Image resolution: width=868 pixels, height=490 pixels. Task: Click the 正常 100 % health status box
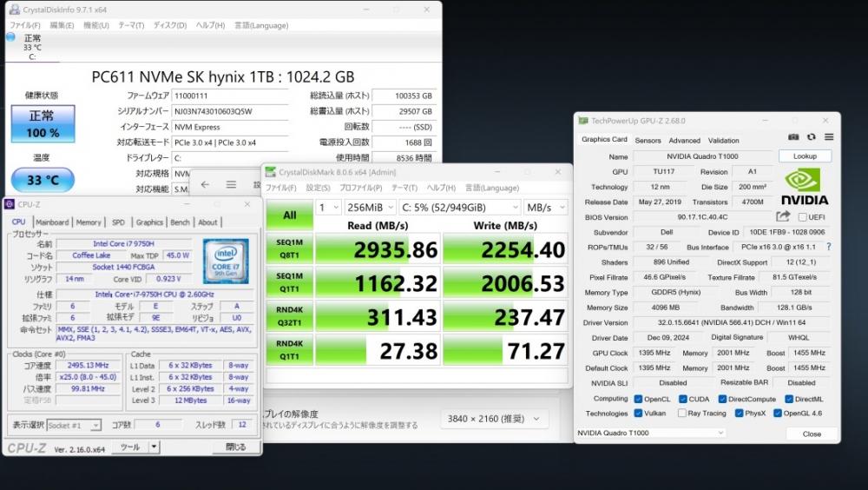click(x=43, y=123)
